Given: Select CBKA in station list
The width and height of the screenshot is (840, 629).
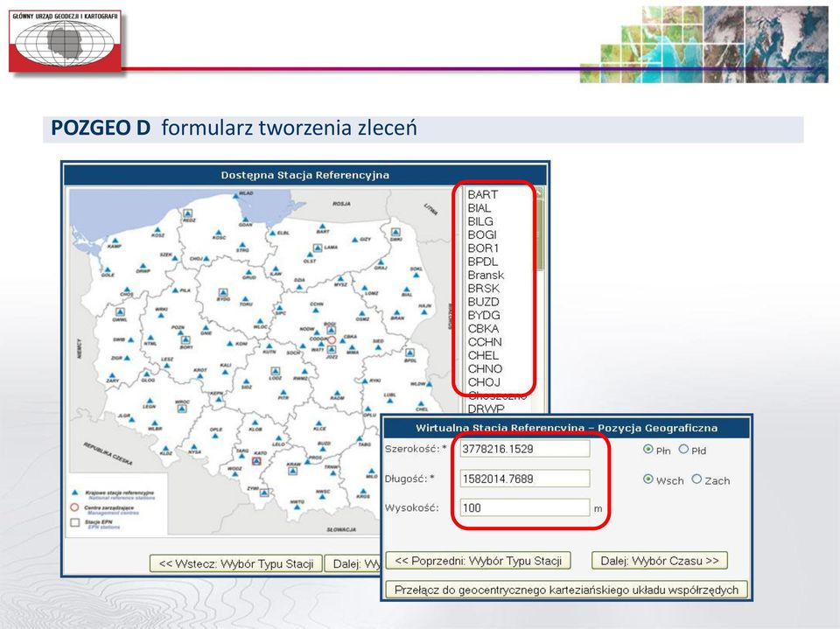Looking at the screenshot, I should coord(483,328).
